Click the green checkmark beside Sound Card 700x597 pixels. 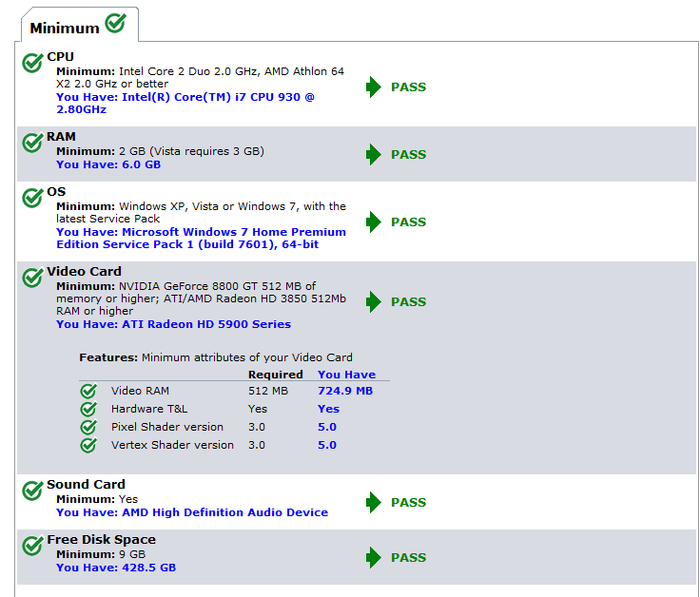[32, 491]
